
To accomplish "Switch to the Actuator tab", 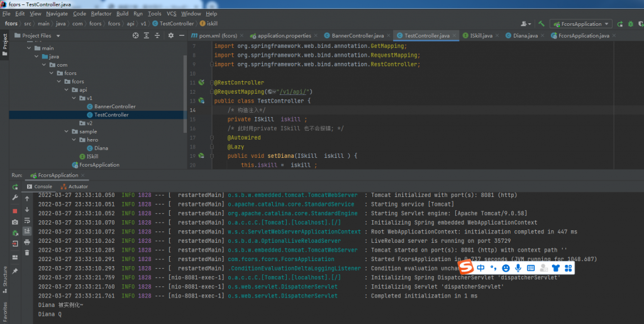I will pos(74,186).
